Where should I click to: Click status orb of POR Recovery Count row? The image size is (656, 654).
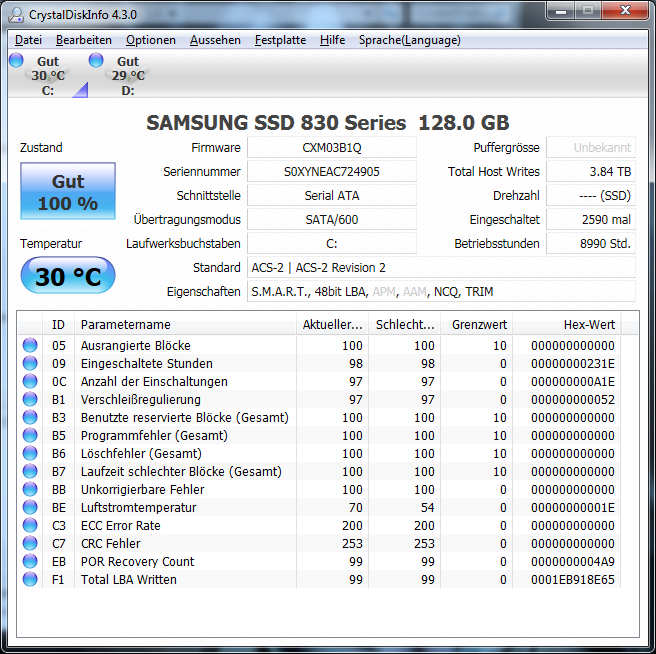(x=30, y=561)
